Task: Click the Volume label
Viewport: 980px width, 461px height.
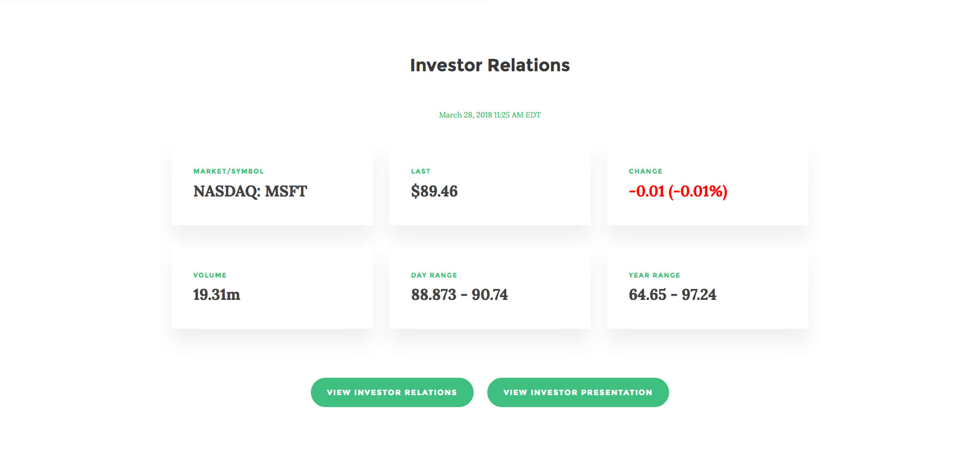Action: click(210, 275)
